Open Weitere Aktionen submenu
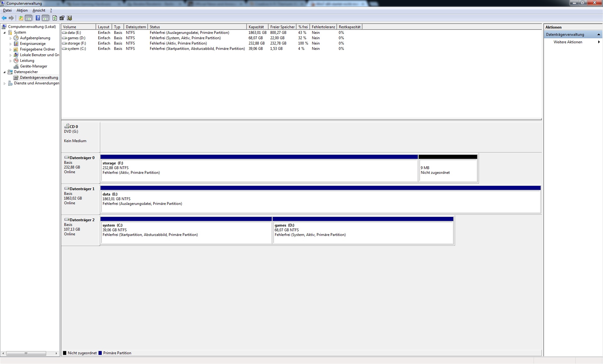This screenshot has width=603, height=364. (568, 42)
